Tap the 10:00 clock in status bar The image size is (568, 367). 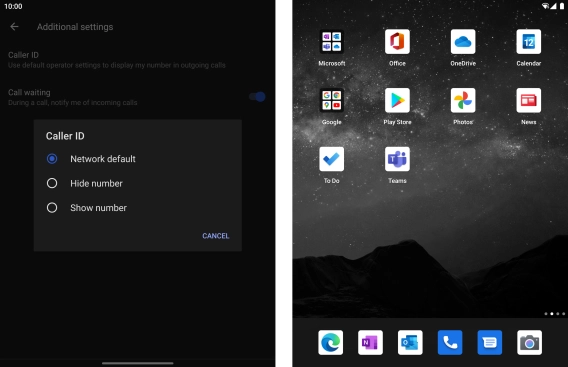click(13, 6)
